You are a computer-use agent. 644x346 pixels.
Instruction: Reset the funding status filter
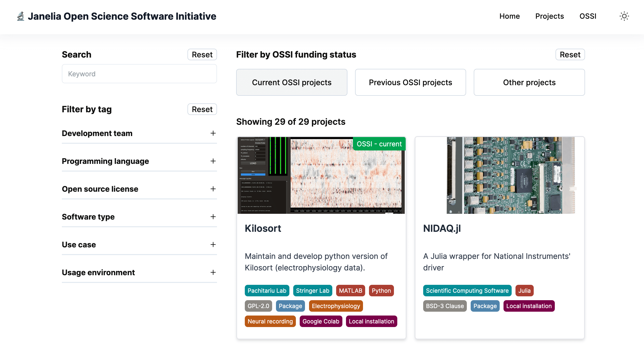pyautogui.click(x=570, y=54)
